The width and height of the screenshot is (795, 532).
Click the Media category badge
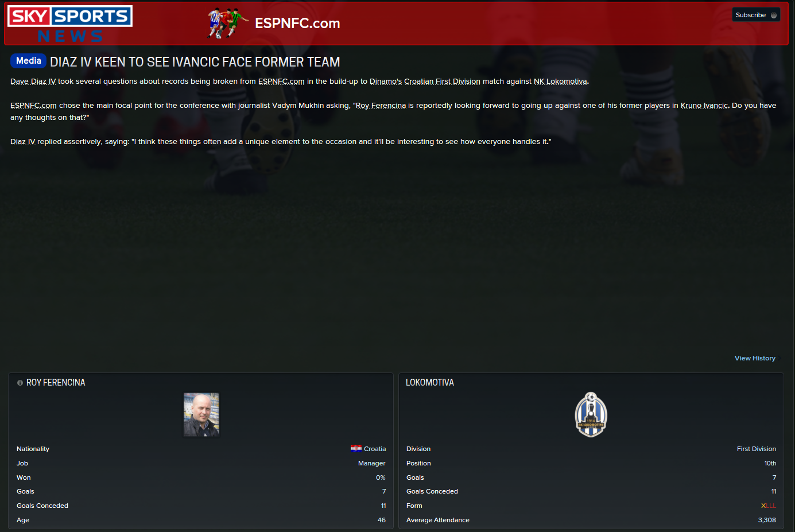[28, 61]
